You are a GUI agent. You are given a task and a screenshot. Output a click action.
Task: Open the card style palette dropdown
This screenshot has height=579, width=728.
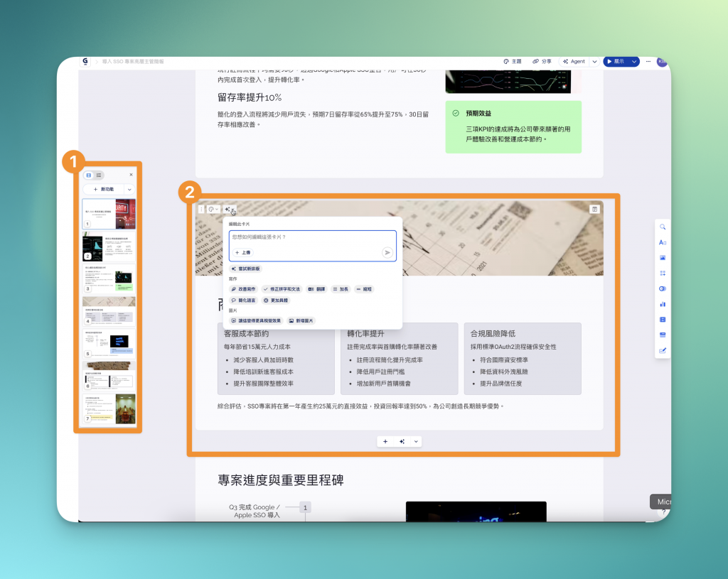[x=213, y=210]
